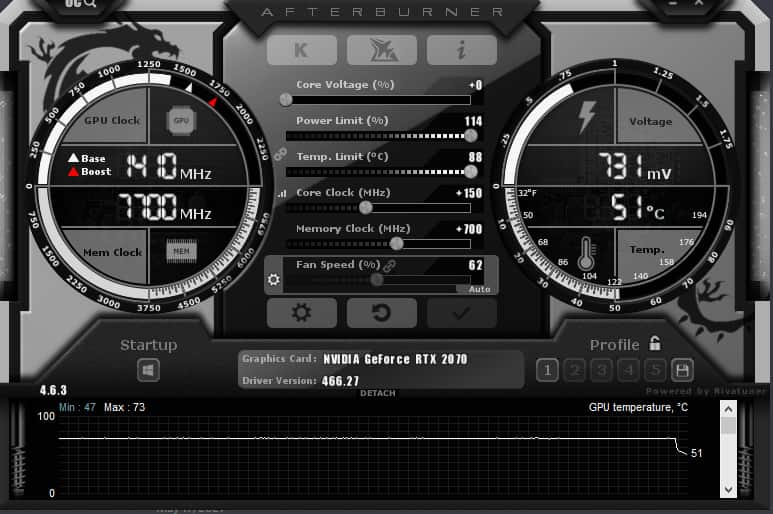Click the Min : 47 graph label

[x=77, y=408]
